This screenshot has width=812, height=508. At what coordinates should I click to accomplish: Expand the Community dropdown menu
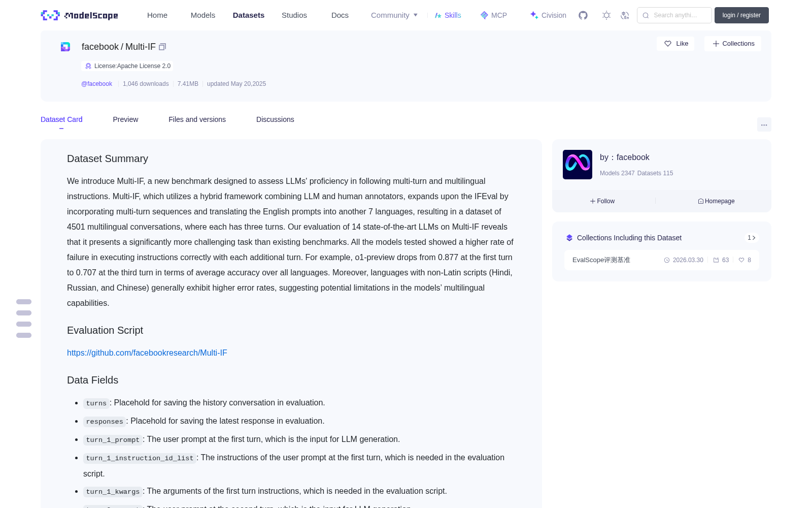click(394, 15)
